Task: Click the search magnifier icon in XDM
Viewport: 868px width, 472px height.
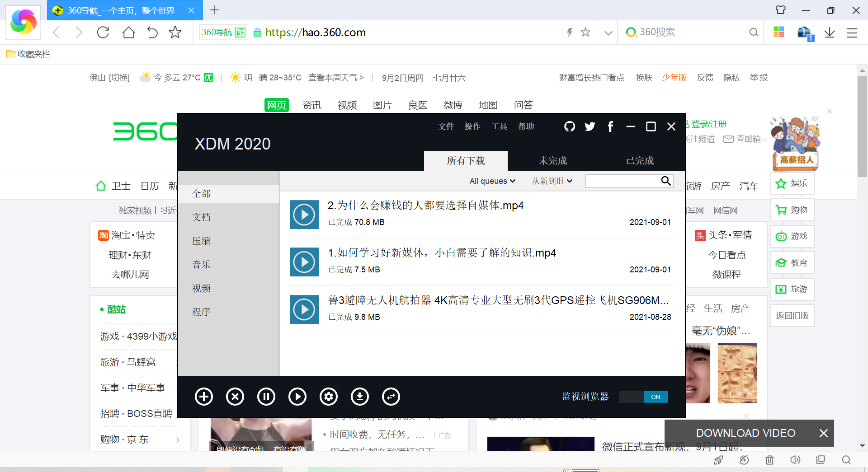Action: (666, 181)
